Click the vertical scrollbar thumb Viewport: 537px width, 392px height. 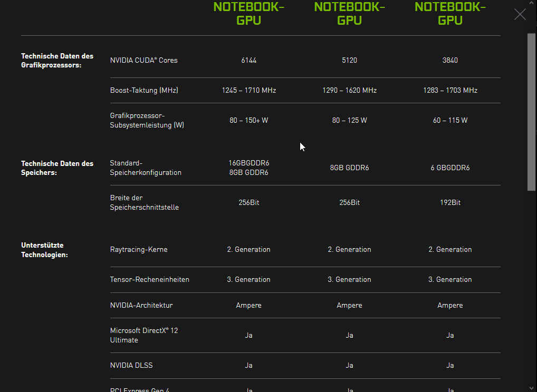click(x=531, y=112)
